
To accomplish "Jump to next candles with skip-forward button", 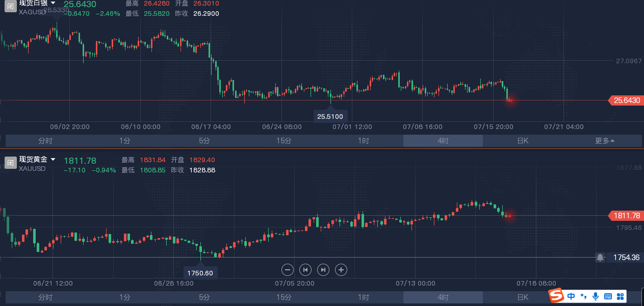I will [x=323, y=270].
